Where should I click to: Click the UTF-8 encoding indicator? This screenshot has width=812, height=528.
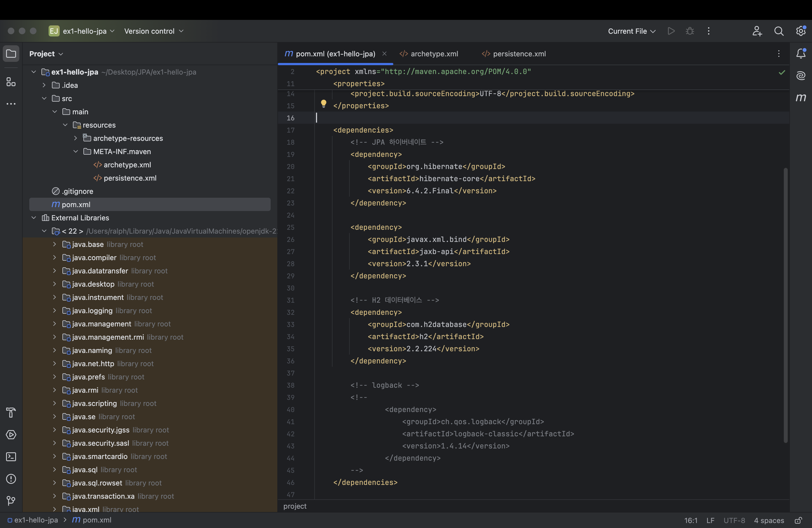click(x=734, y=521)
